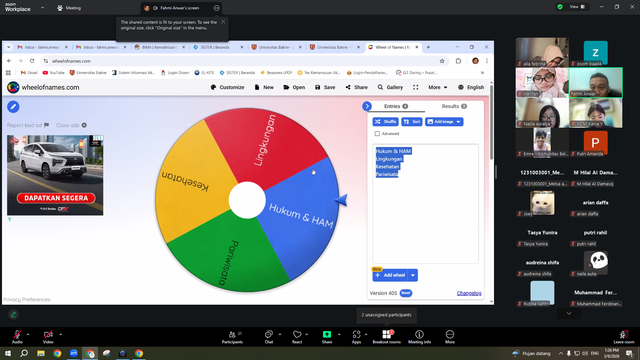Start camera with Video button
Viewport: 640px width, 360px height.
coord(48,337)
